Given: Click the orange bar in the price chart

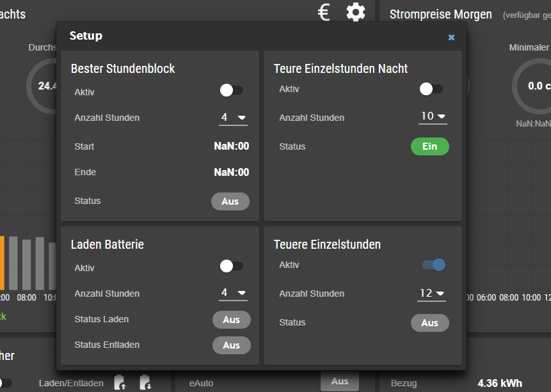Looking at the screenshot, I should coord(2,263).
